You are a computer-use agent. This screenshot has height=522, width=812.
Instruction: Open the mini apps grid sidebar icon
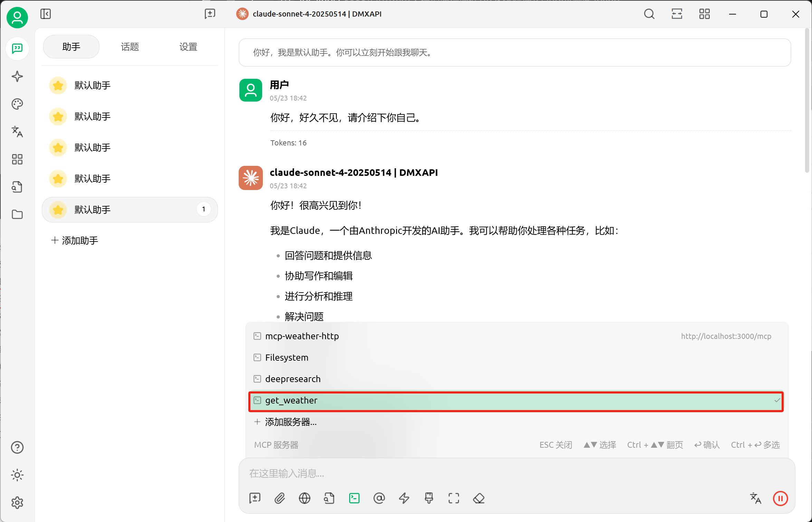[17, 159]
